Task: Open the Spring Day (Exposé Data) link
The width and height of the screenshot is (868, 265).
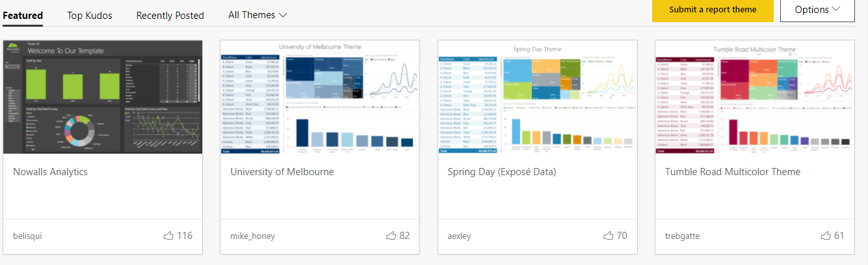Action: pyautogui.click(x=502, y=172)
